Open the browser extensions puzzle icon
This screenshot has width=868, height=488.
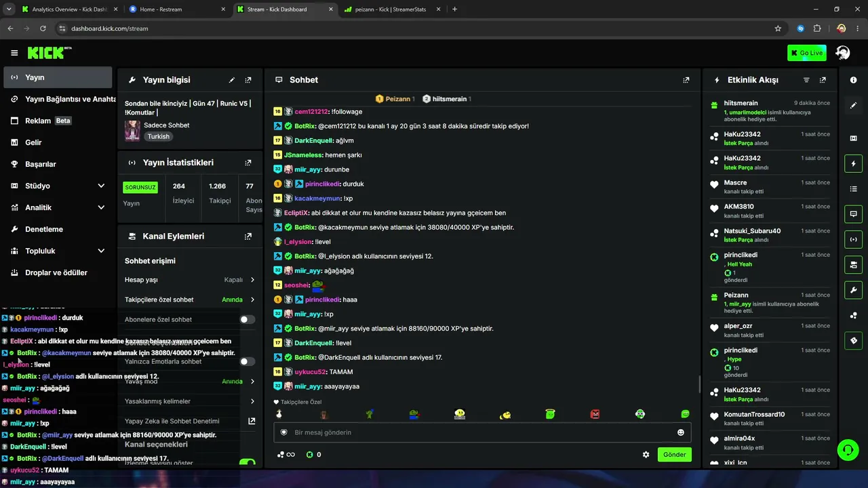[x=817, y=28]
